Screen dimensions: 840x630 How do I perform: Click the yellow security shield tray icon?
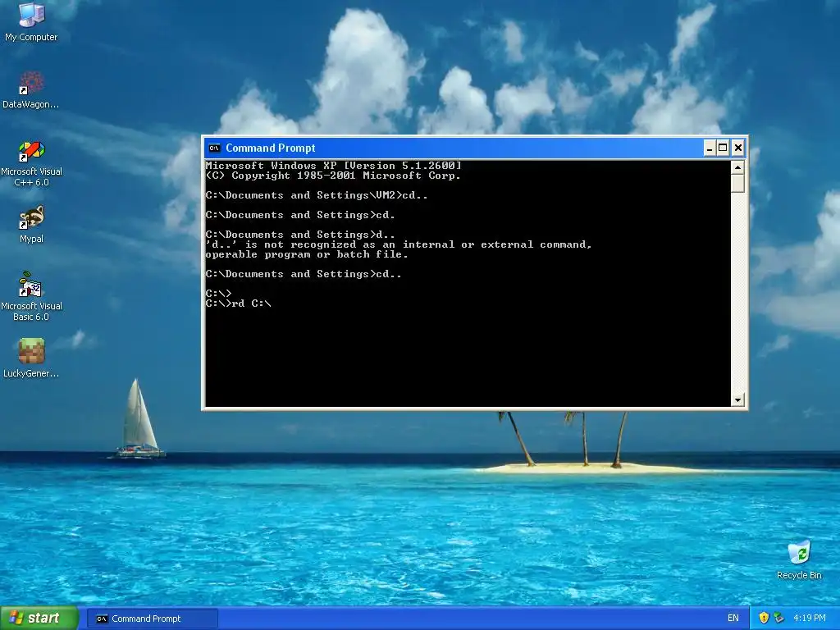[764, 619]
